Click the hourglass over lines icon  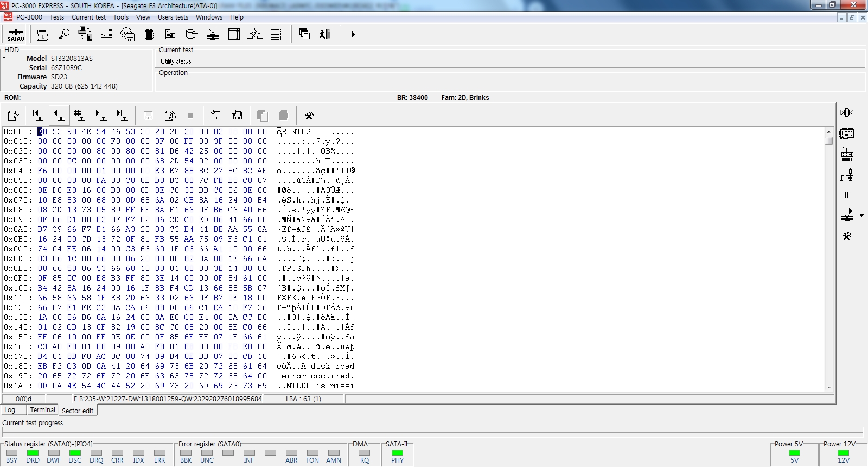[x=213, y=34]
